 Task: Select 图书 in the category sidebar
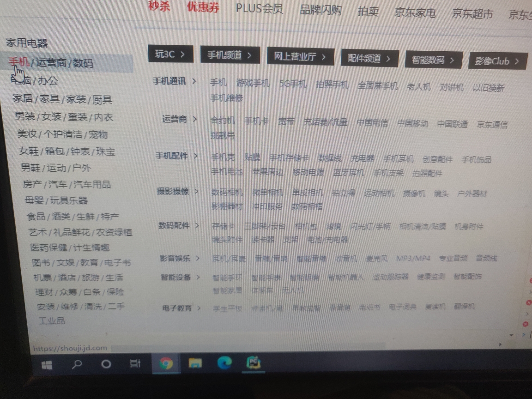click(x=41, y=263)
